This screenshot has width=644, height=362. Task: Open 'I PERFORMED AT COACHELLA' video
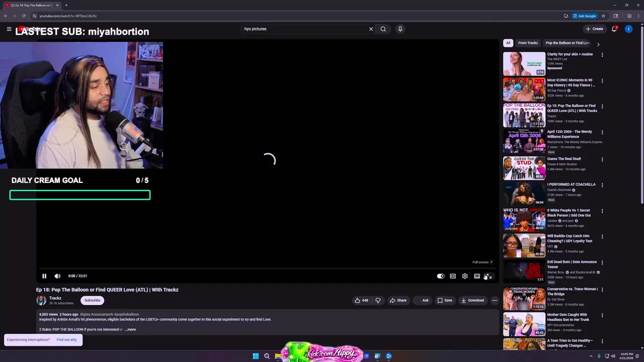click(571, 185)
